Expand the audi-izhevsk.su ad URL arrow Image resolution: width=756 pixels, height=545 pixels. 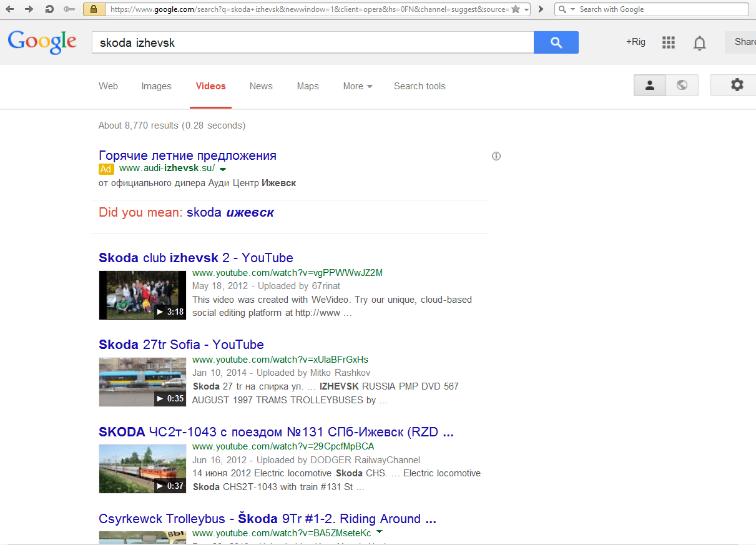coord(223,169)
